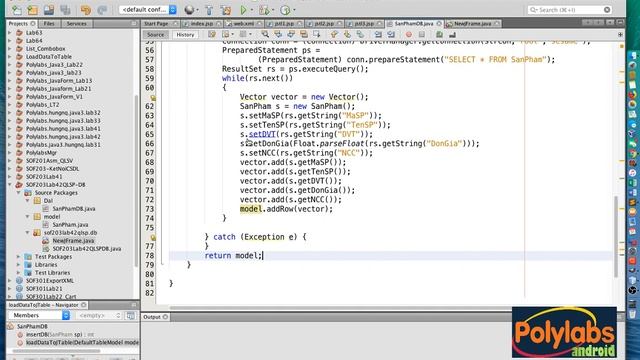Viewport: 640px width, 360px height.
Task: Click Start Macro Recording red circle icon
Action: pyautogui.click(x=409, y=35)
